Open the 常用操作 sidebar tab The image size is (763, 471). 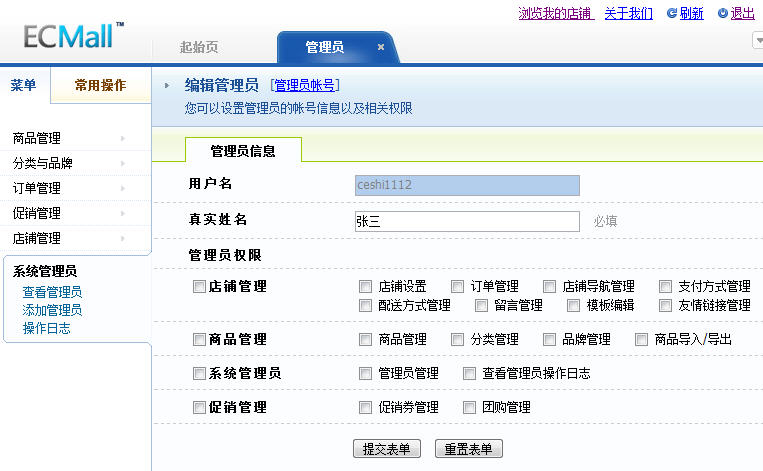(x=100, y=86)
